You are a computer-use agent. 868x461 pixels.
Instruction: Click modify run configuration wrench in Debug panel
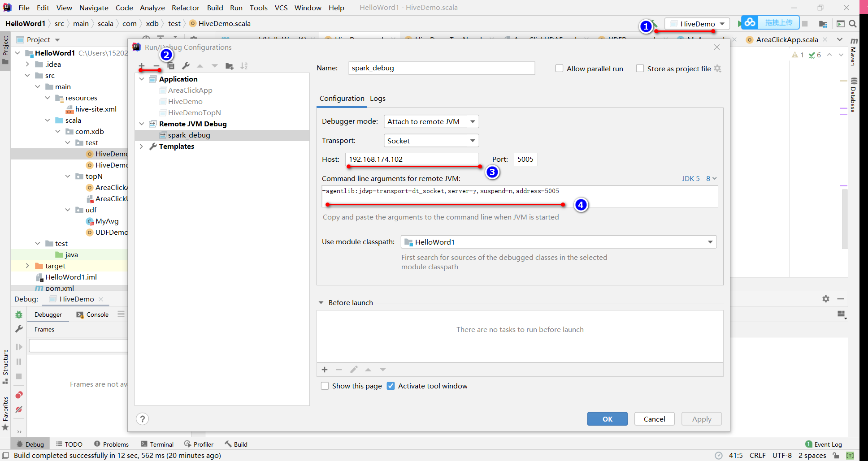click(19, 329)
